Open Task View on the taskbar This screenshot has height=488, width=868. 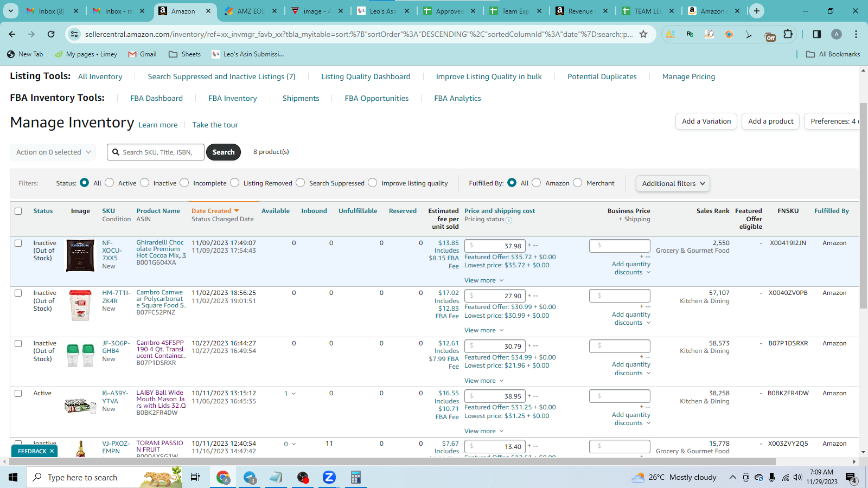pos(195,477)
